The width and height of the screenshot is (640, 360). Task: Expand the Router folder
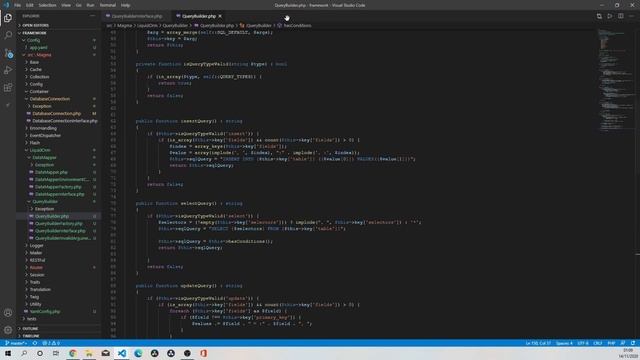(x=36, y=268)
